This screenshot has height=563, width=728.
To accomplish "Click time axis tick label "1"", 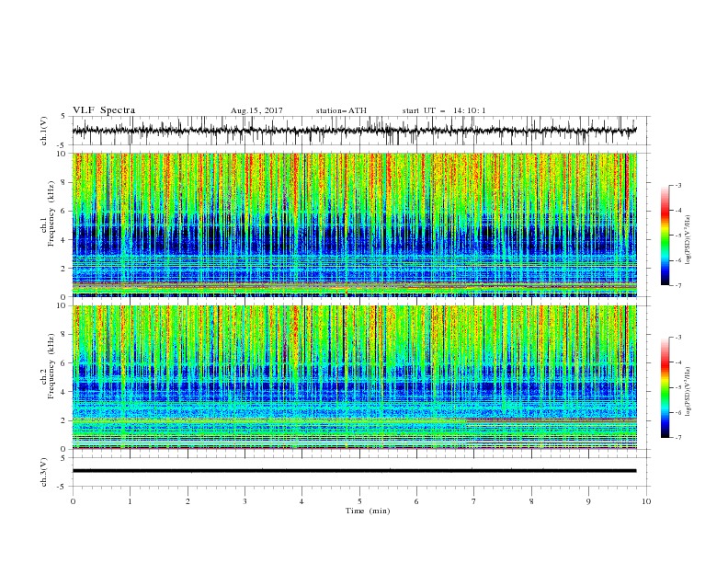I will pos(130,501).
